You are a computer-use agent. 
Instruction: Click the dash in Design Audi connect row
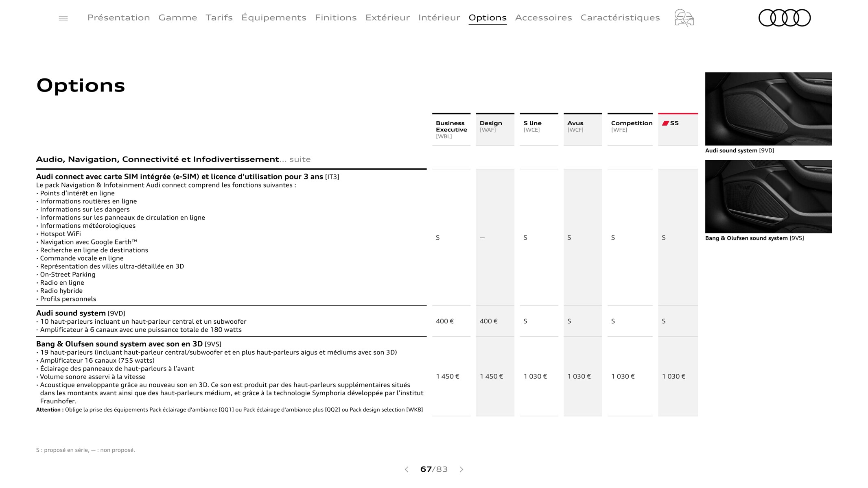482,238
